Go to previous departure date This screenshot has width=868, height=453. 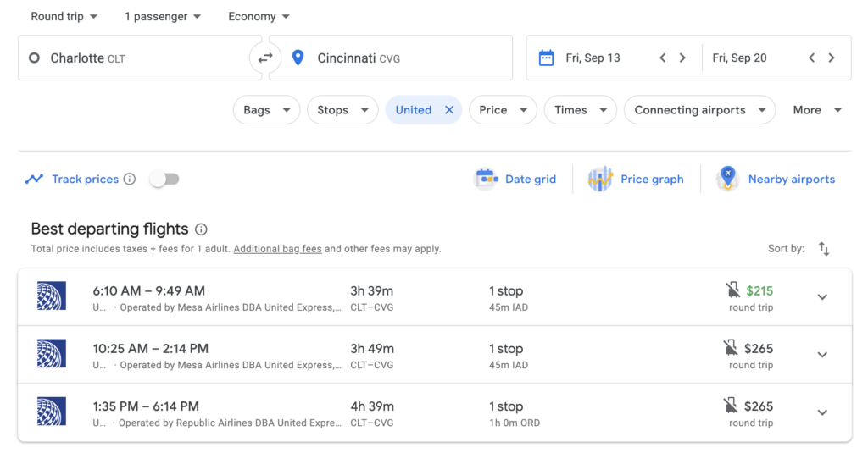coord(663,58)
